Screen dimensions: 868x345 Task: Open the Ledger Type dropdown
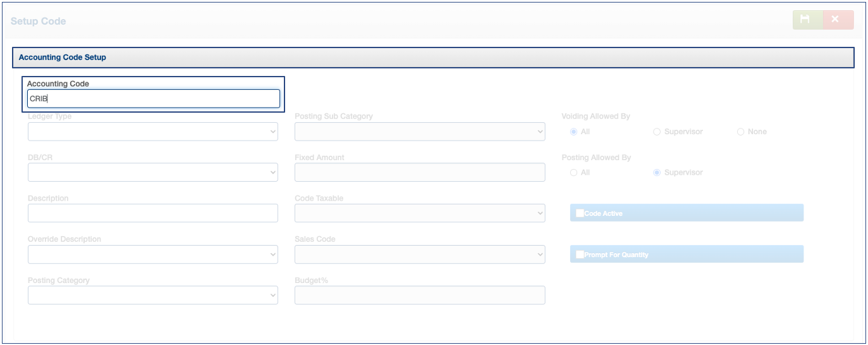152,132
